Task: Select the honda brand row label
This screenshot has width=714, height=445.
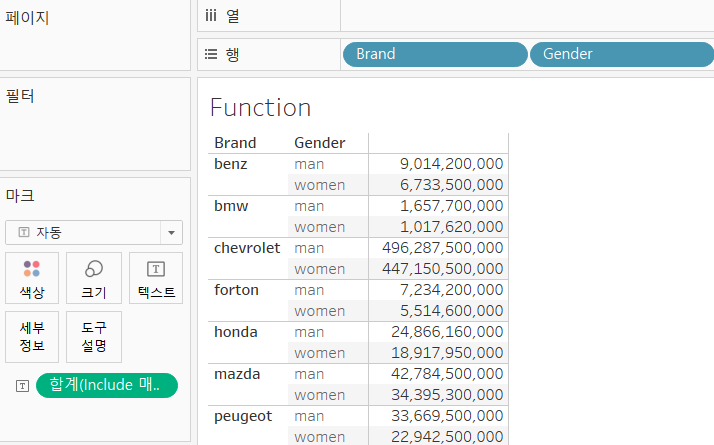Action: pyautogui.click(x=236, y=332)
